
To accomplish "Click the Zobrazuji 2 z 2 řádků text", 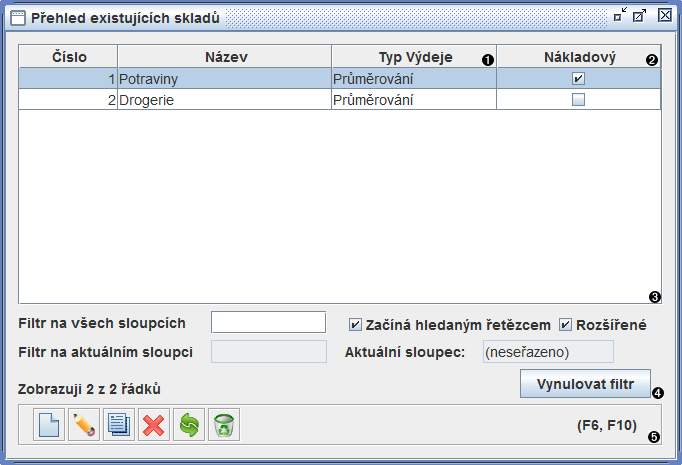I will pyautogui.click(x=89, y=389).
